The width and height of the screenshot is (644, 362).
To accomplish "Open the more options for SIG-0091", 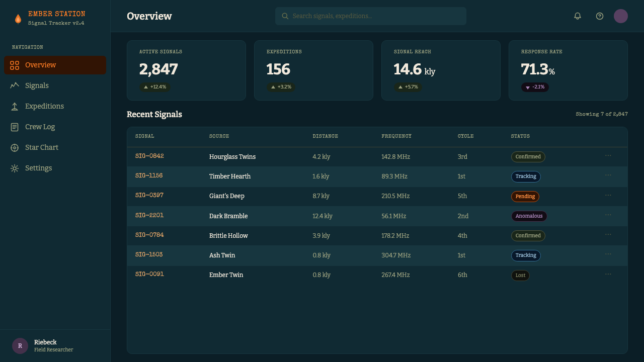I will point(608,274).
